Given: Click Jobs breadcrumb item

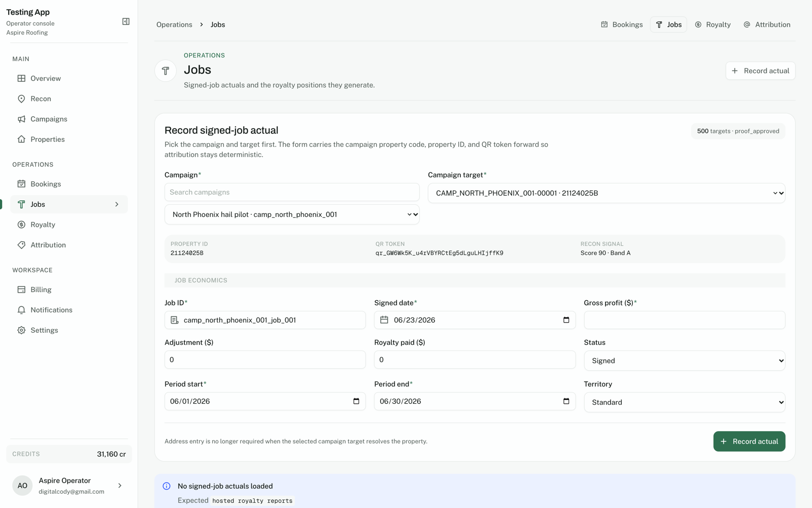Looking at the screenshot, I should pos(218,24).
